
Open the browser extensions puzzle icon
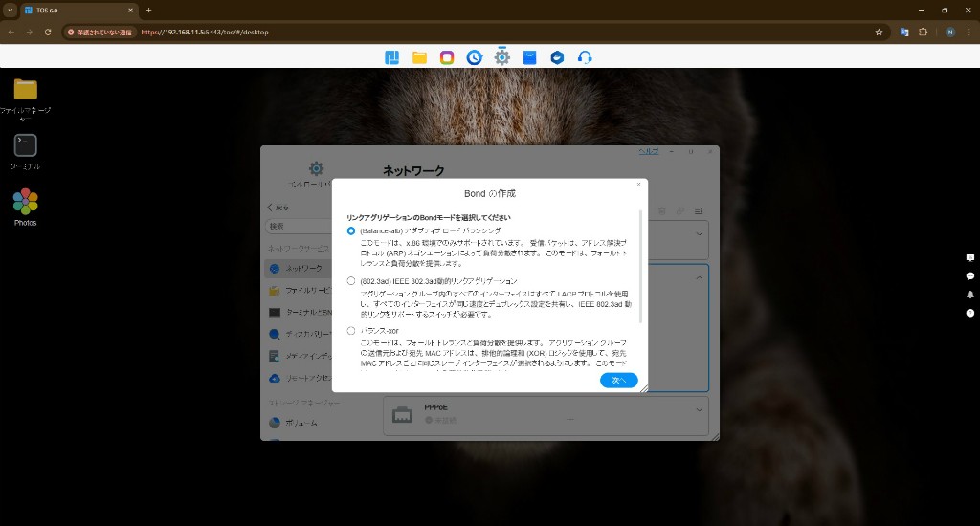(x=924, y=32)
